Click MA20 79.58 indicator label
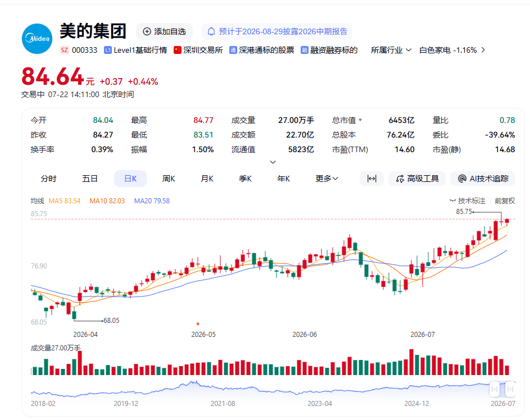The image size is (530, 420). click(x=152, y=201)
